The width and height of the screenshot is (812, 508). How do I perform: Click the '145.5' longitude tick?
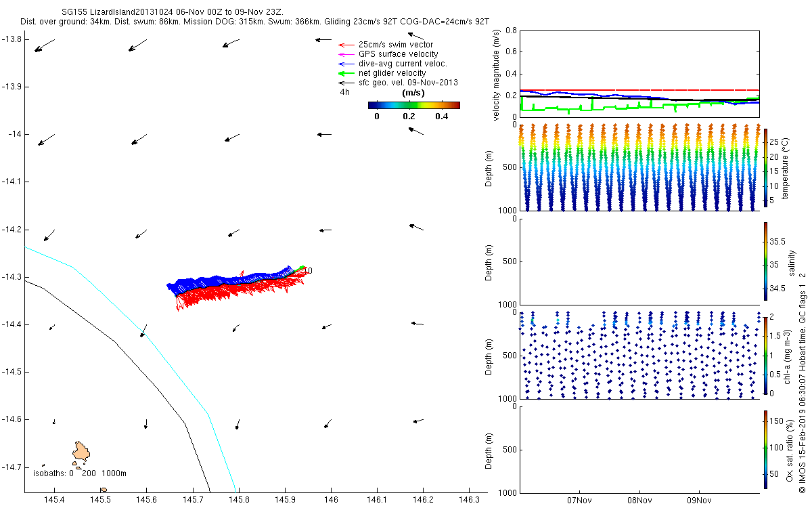[x=100, y=500]
